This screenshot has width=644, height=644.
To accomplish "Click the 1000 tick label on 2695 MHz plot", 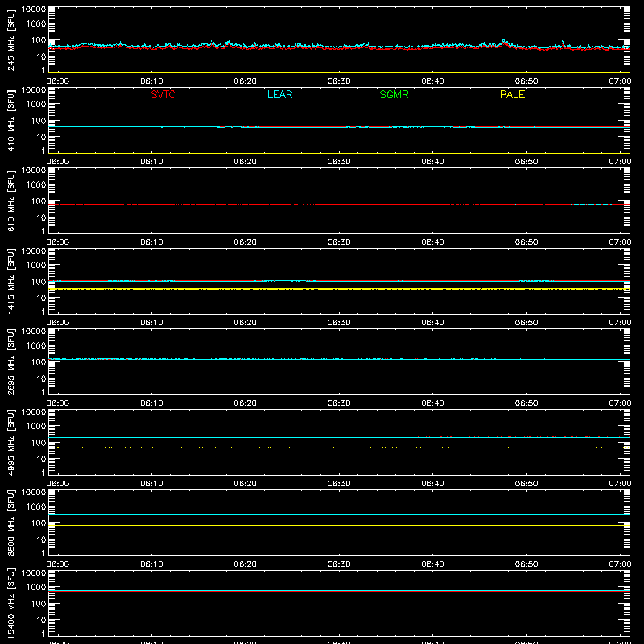I will (x=36, y=346).
